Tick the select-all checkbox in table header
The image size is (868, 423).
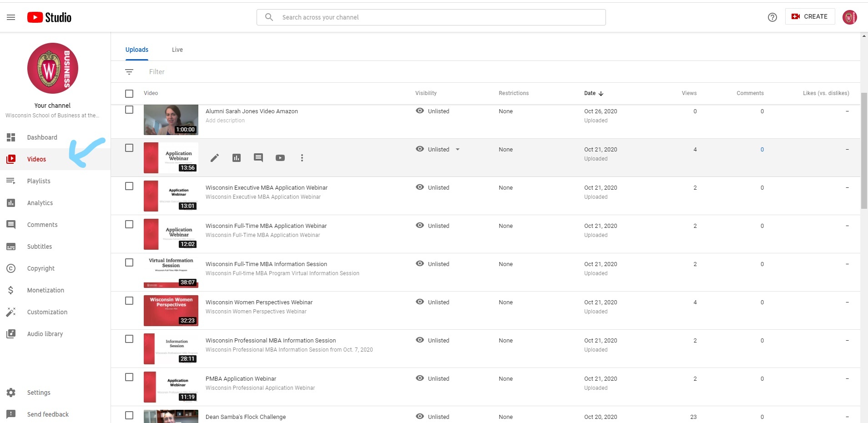(129, 94)
